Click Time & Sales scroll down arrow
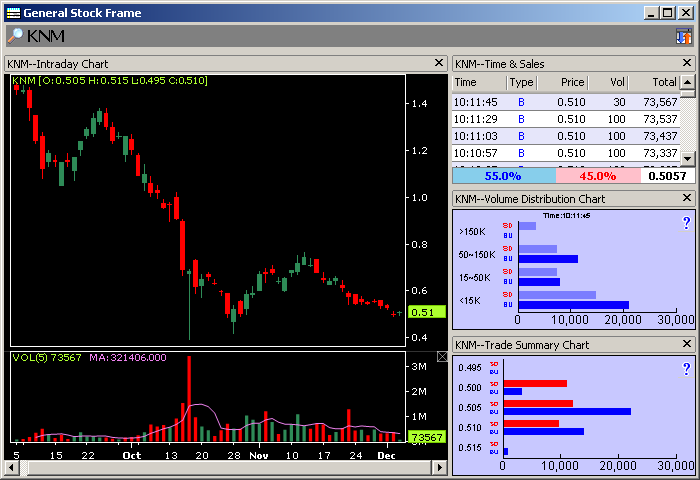 (x=688, y=158)
